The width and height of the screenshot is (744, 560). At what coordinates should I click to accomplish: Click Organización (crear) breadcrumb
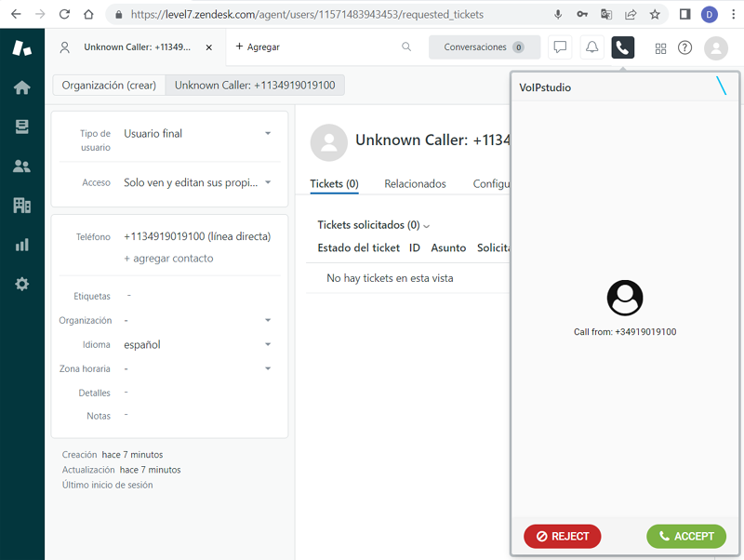109,86
